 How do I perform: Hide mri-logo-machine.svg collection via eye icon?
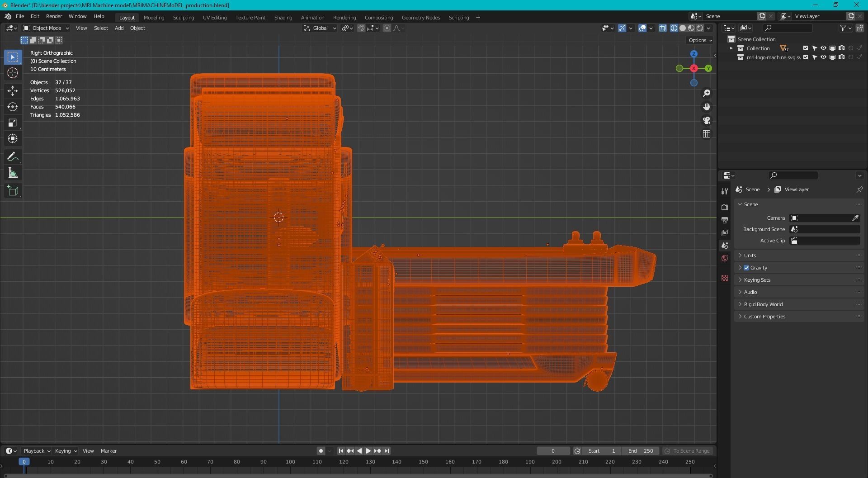pyautogui.click(x=823, y=57)
